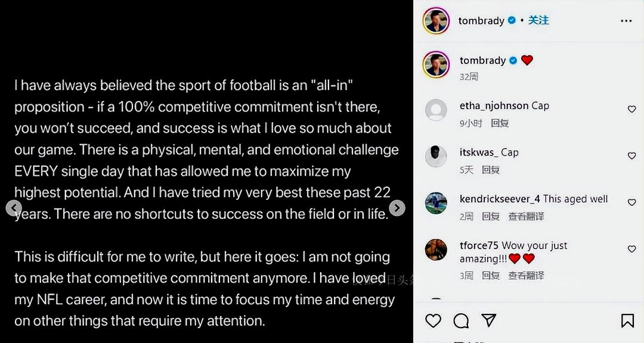This screenshot has height=343, width=644.
Task: Open kendrickseever_4's profile avatar
Action: click(x=436, y=203)
